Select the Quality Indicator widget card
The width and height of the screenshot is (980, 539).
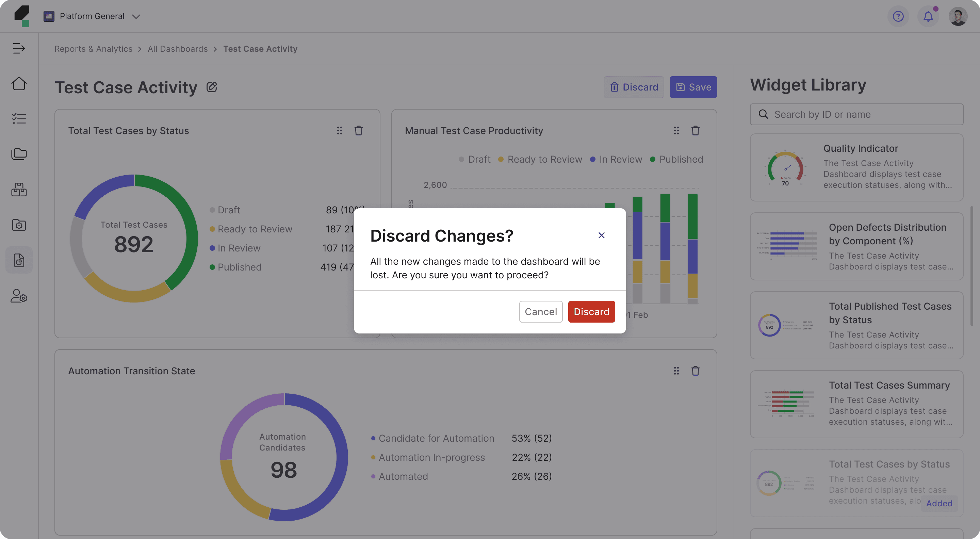856,167
